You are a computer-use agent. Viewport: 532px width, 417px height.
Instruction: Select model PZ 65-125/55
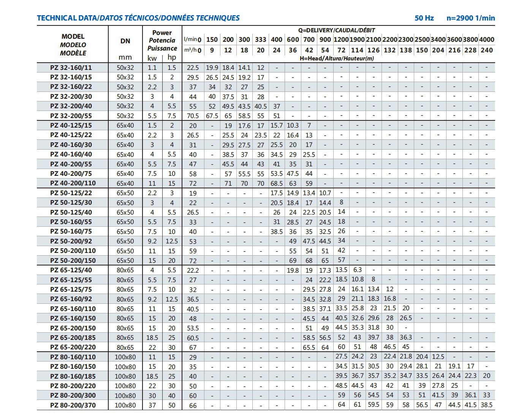point(71,280)
